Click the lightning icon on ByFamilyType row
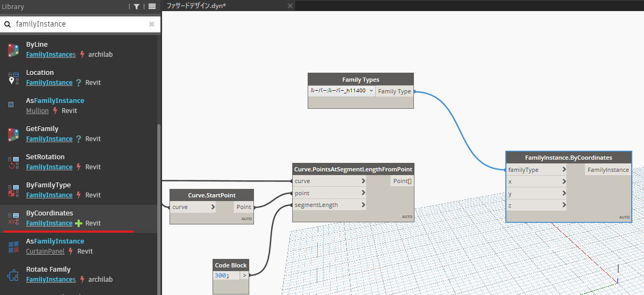This screenshot has height=295, width=644. coord(79,195)
